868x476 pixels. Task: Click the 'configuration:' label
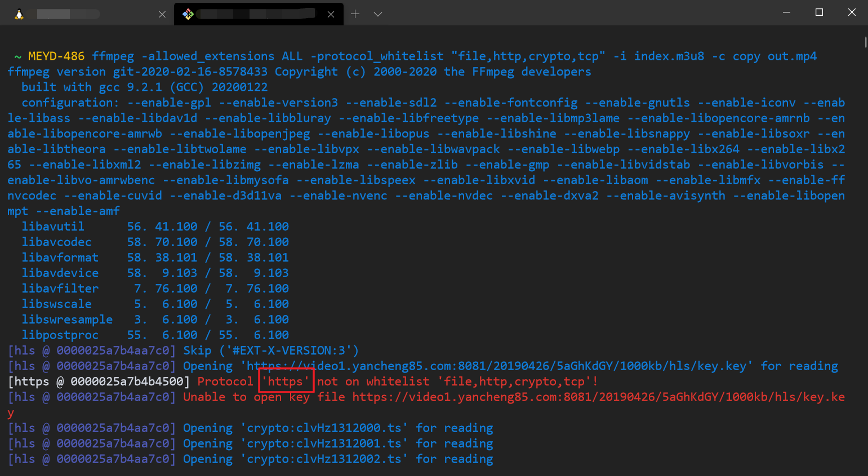[x=70, y=103]
